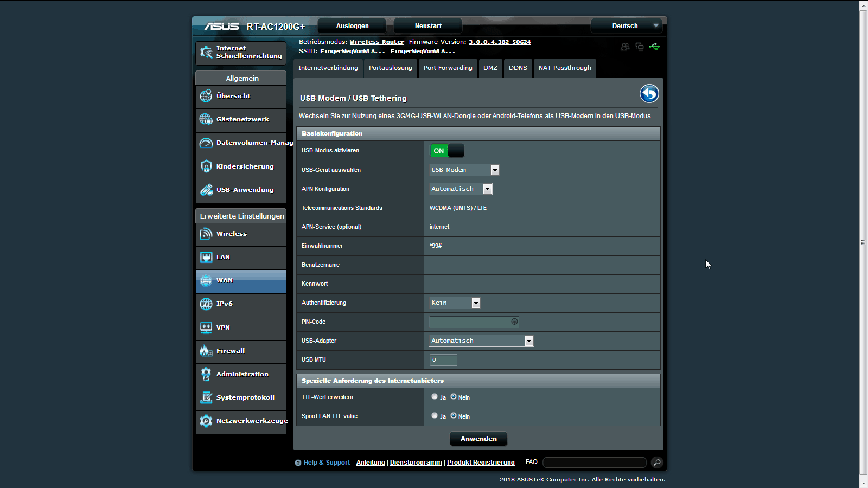This screenshot has height=488, width=868.
Task: Open Produkt Registrierung link
Action: click(481, 463)
